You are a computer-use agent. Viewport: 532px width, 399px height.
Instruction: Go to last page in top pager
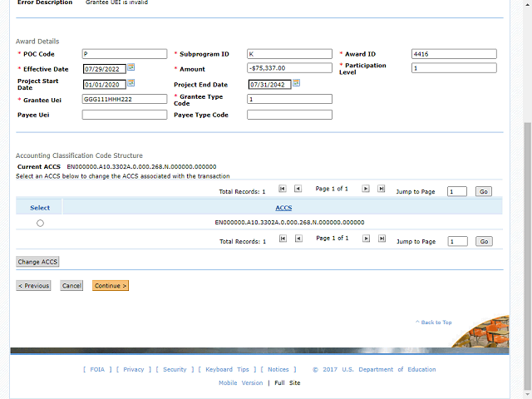(x=382, y=189)
